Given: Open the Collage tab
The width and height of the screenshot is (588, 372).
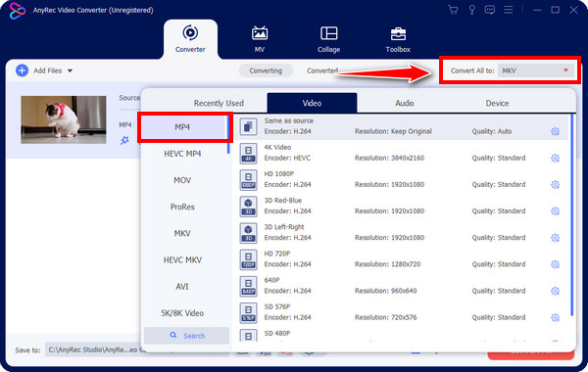Looking at the screenshot, I should tap(328, 39).
